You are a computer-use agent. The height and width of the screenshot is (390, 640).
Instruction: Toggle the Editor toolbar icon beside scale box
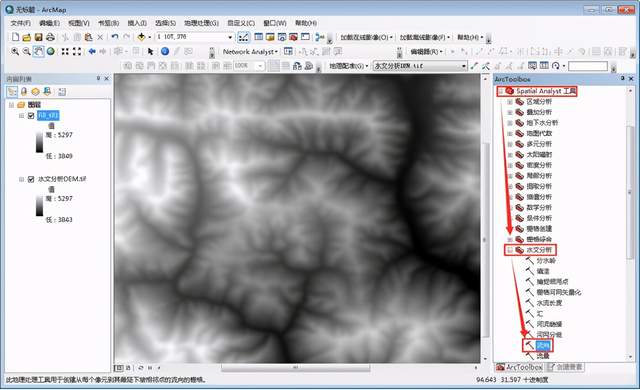243,38
